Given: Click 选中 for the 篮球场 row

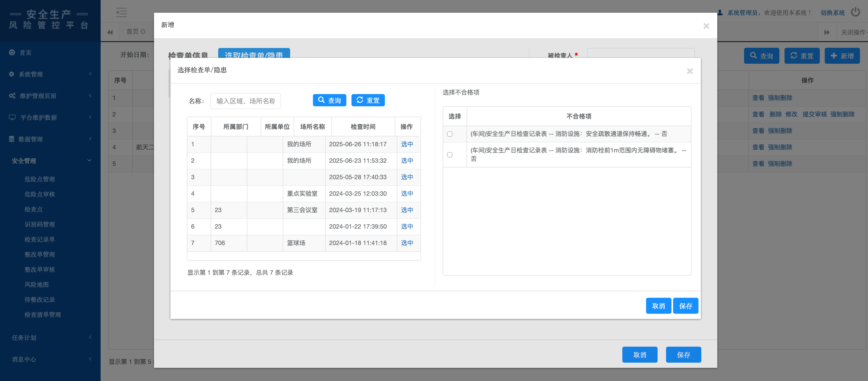Looking at the screenshot, I should pos(407,243).
